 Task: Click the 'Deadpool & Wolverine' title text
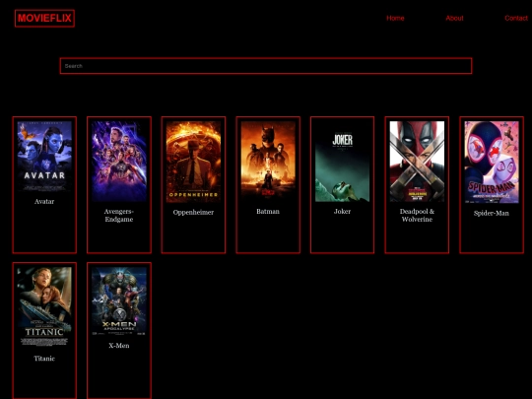[x=417, y=216]
